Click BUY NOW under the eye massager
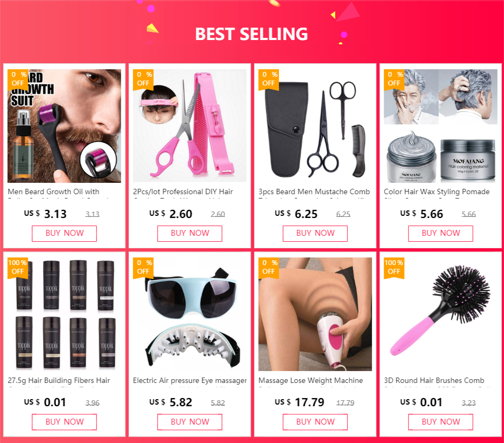 pos(190,422)
